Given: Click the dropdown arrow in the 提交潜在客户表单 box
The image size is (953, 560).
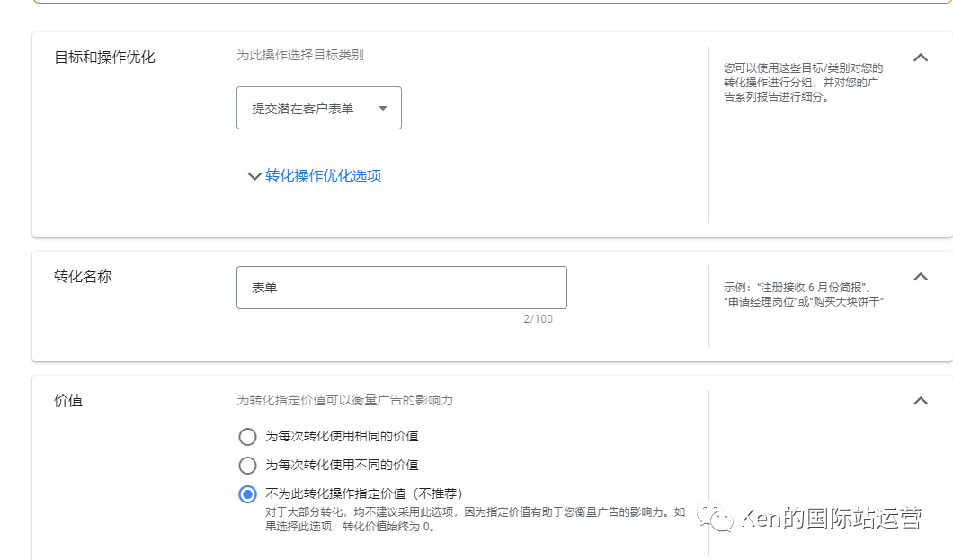Looking at the screenshot, I should tap(383, 109).
